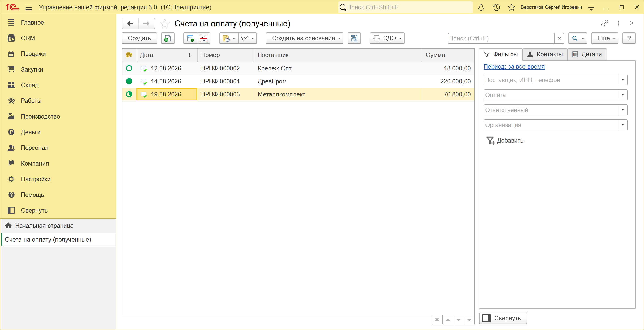
Task: Copy link to this list
Action: (604, 23)
